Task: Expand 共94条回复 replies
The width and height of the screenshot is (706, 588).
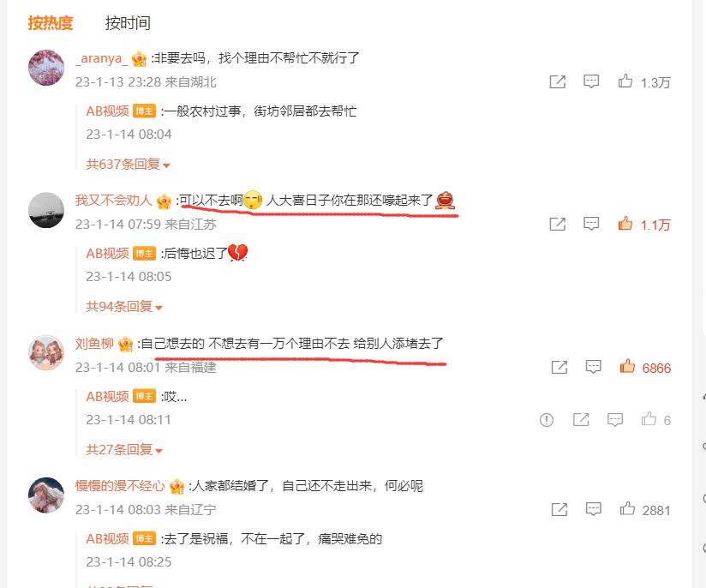Action: tap(124, 307)
